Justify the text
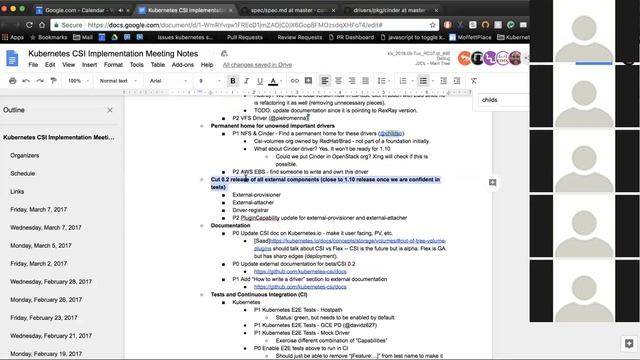640x360 pixels. click(365, 81)
